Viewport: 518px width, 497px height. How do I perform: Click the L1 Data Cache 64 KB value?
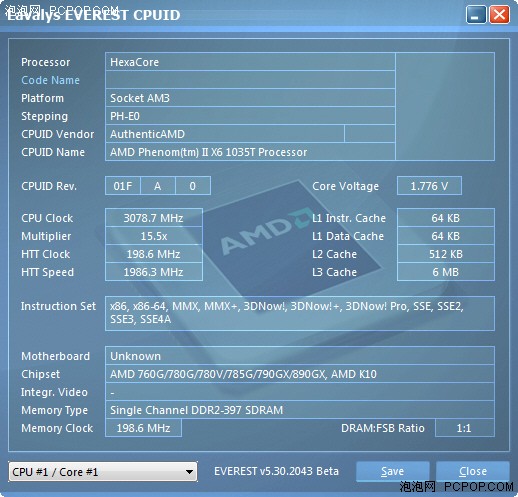pos(446,236)
